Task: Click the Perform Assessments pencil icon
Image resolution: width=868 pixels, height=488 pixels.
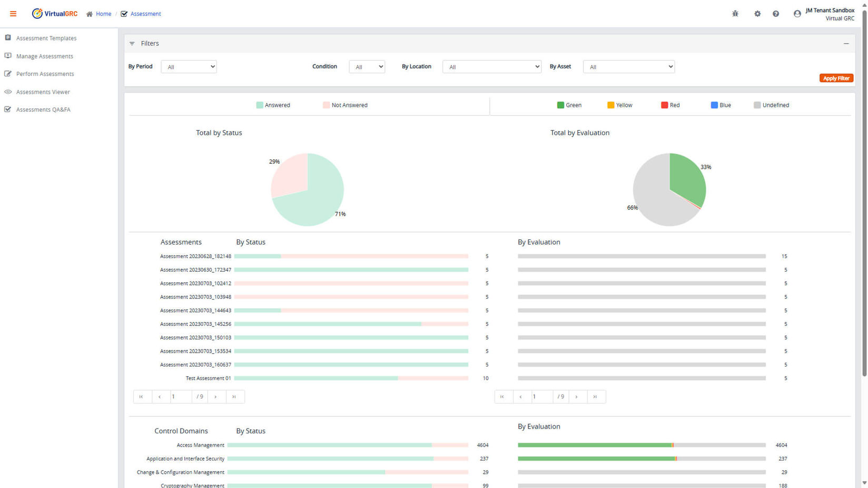Action: [8, 74]
